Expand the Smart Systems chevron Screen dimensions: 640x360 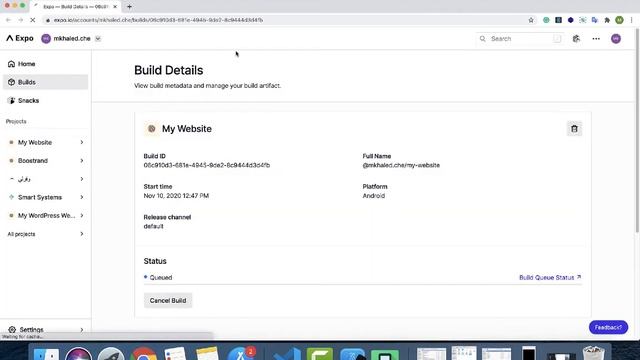(82, 197)
